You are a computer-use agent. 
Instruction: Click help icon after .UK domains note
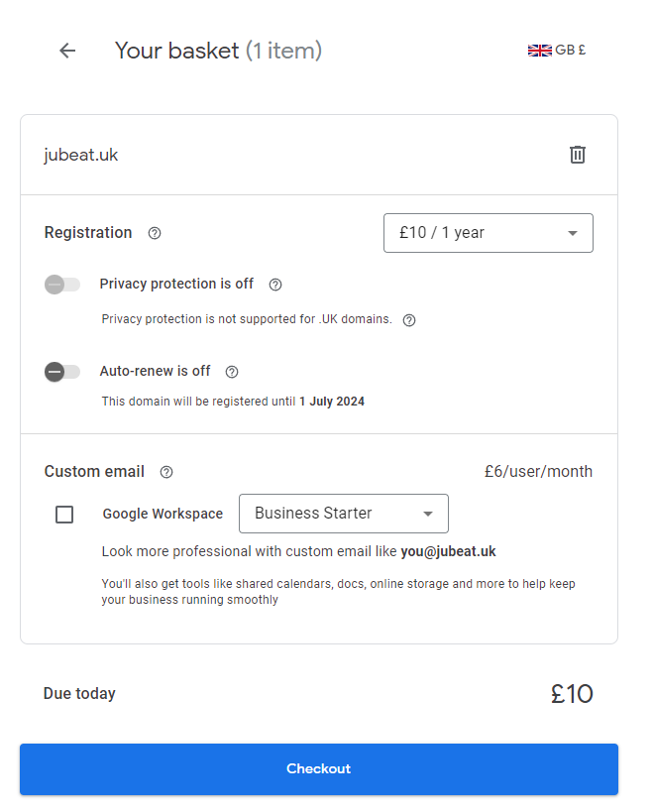click(409, 320)
